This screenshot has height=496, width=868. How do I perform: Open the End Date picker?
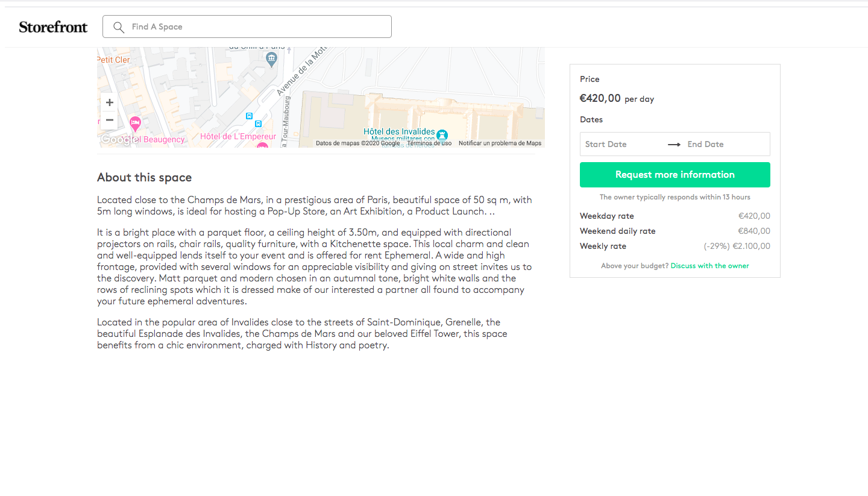[723, 144]
